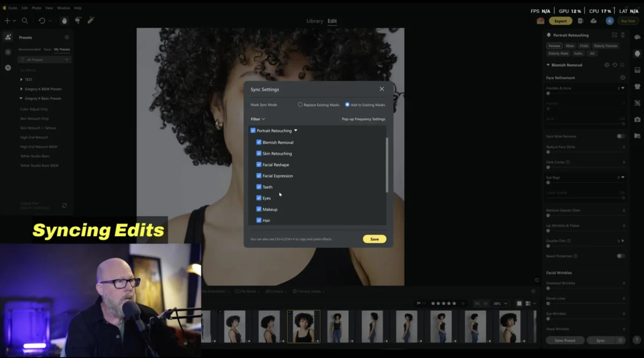Image resolution: width=644 pixels, height=358 pixels.
Task: Open the user account avatar
Action: pos(610,21)
